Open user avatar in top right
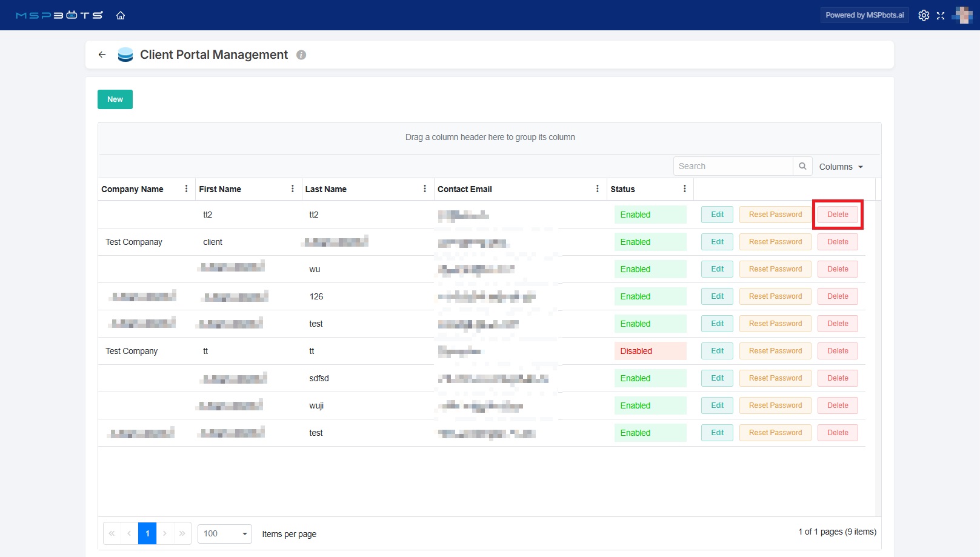The height and width of the screenshot is (557, 980). tap(962, 15)
